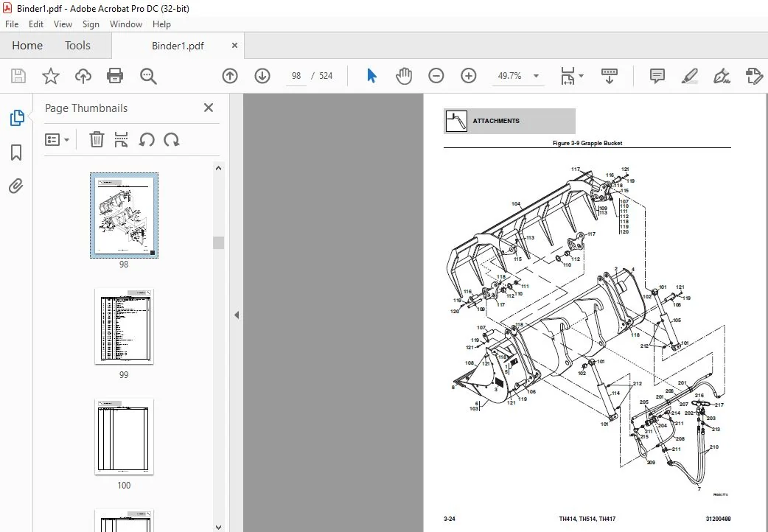768x532 pixels.
Task: Expand fit page options dropdown arrow
Action: pos(582,76)
